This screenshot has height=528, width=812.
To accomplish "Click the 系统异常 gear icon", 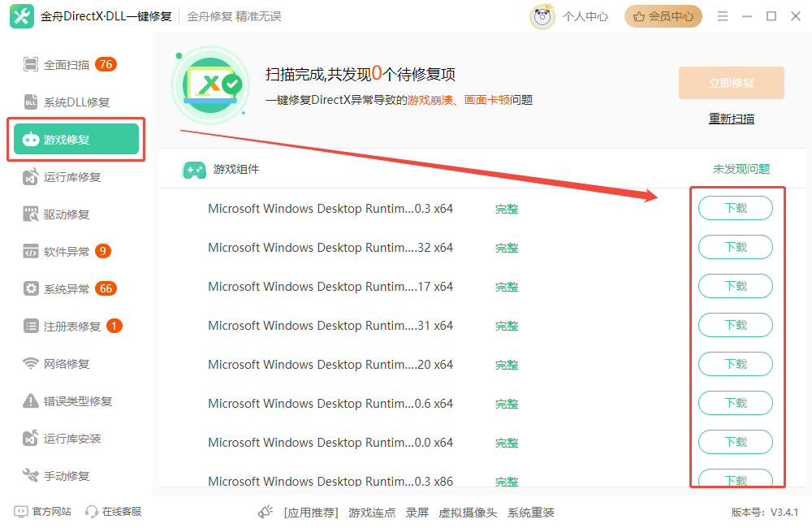I will [31, 288].
